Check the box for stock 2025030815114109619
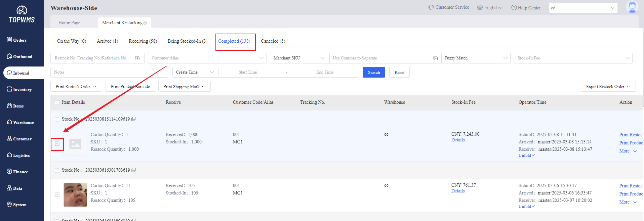This screenshot has height=221, width=644. [57, 119]
